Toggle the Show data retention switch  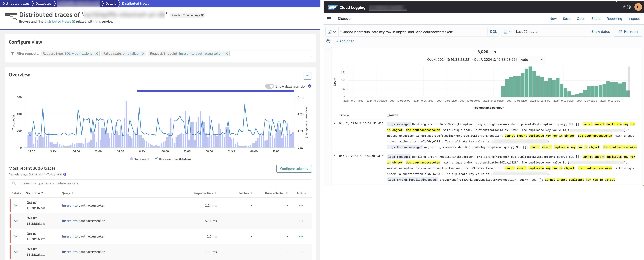pos(269,86)
